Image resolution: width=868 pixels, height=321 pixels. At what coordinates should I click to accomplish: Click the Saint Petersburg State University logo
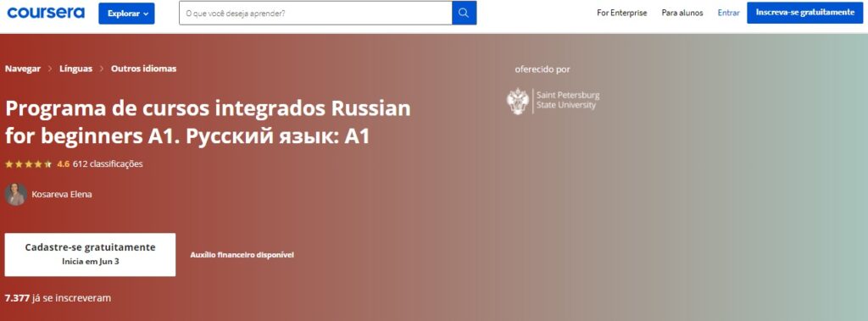pyautogui.click(x=553, y=101)
